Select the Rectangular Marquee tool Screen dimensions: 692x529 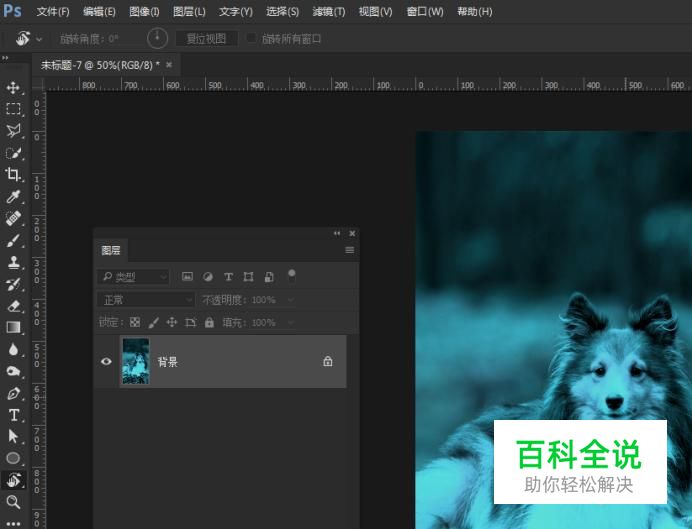(x=13, y=109)
